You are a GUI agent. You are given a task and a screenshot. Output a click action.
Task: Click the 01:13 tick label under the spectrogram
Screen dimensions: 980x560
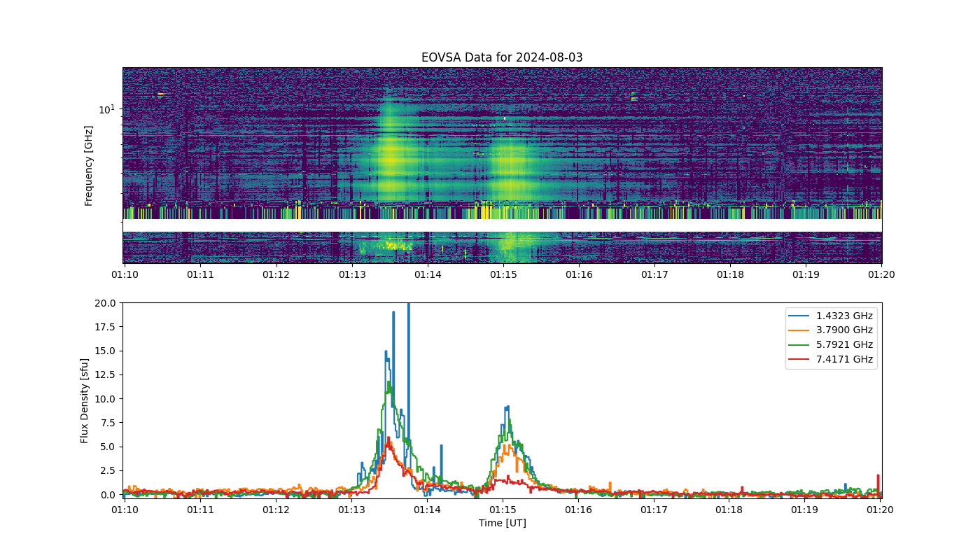pos(351,274)
